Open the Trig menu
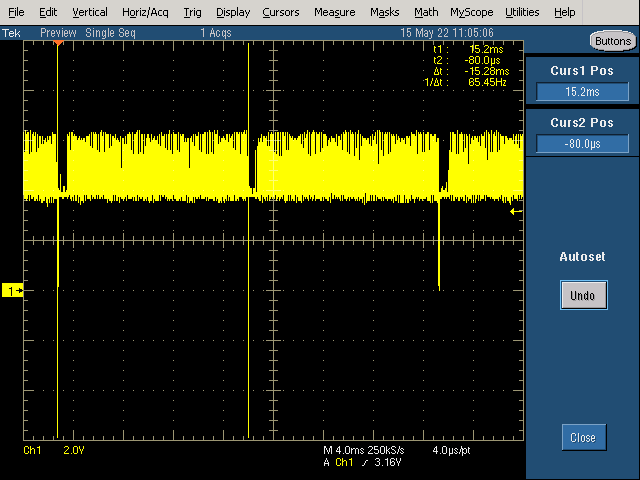 [192, 12]
